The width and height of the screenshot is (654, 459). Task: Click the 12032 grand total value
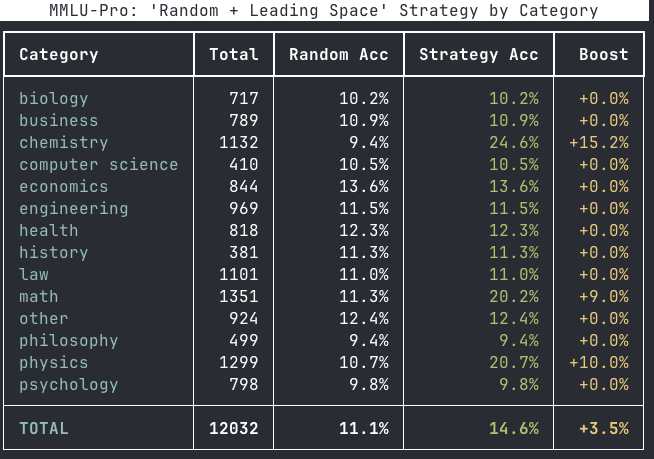pyautogui.click(x=233, y=428)
